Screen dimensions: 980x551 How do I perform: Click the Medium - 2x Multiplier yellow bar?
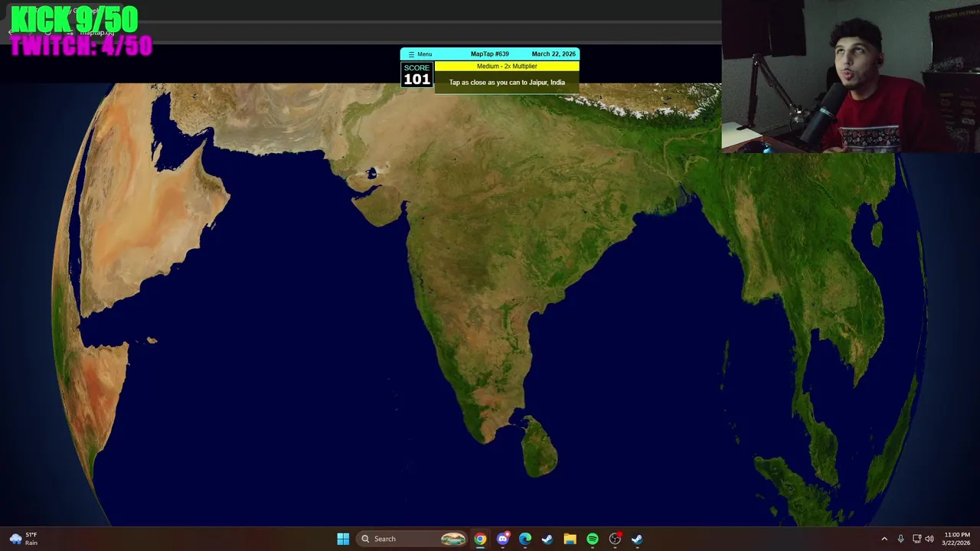pyautogui.click(x=507, y=67)
